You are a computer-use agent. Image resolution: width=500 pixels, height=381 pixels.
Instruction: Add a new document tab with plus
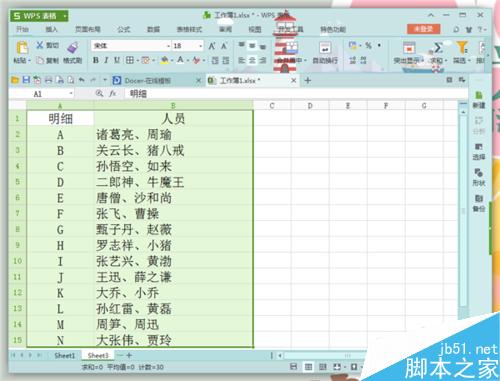click(308, 80)
